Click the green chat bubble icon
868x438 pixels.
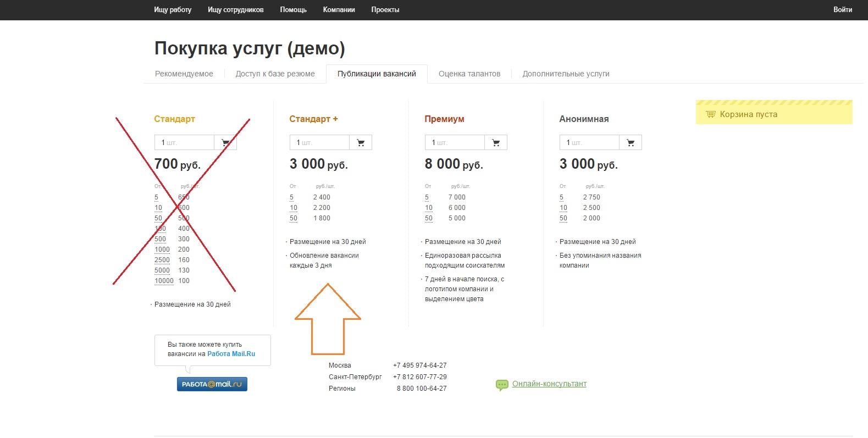tap(501, 385)
